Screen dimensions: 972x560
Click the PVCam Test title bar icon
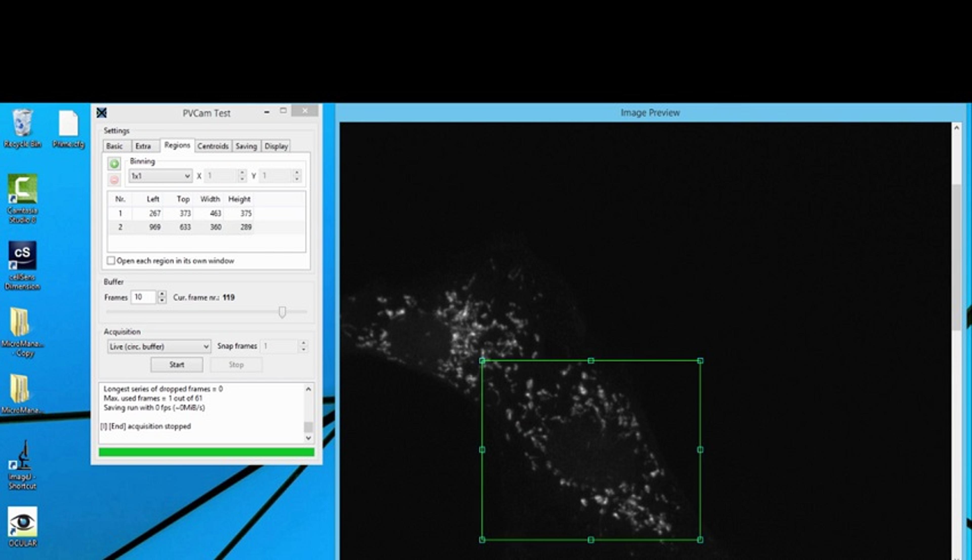tap(102, 113)
